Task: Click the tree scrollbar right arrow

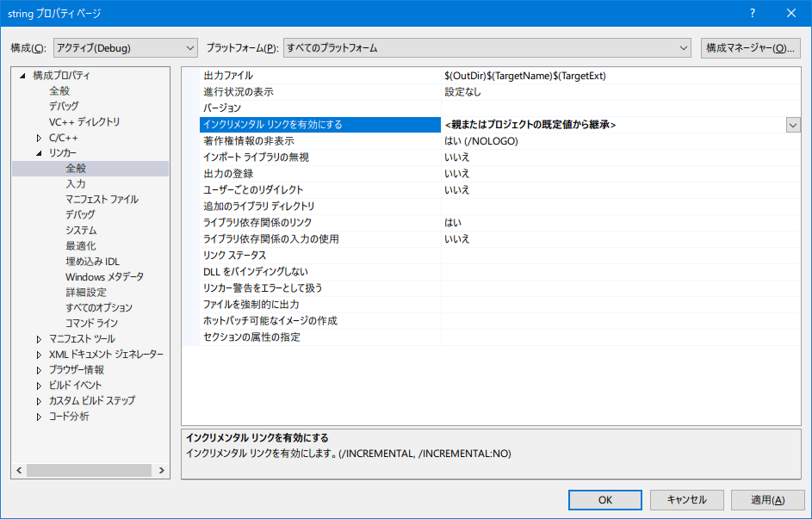Action: (x=163, y=471)
